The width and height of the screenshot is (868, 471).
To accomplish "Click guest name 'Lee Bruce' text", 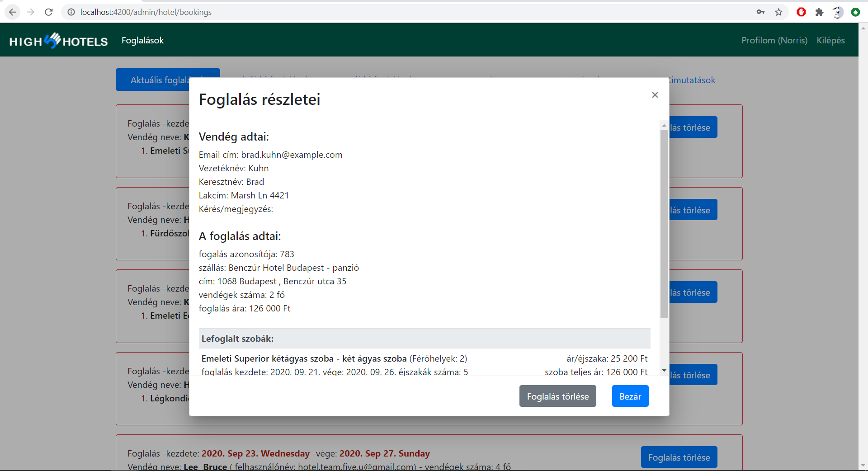I will pyautogui.click(x=205, y=466).
